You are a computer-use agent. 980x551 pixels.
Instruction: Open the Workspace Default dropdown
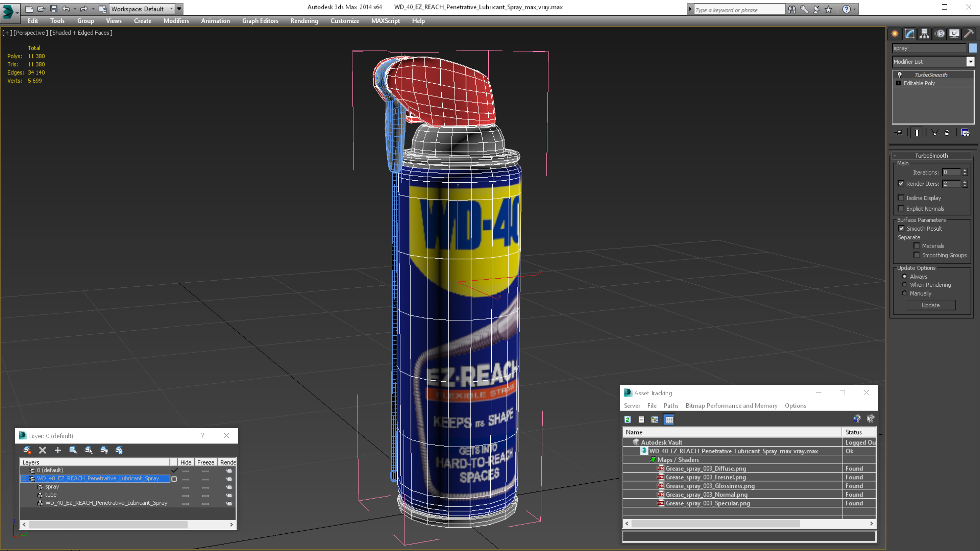(x=171, y=9)
